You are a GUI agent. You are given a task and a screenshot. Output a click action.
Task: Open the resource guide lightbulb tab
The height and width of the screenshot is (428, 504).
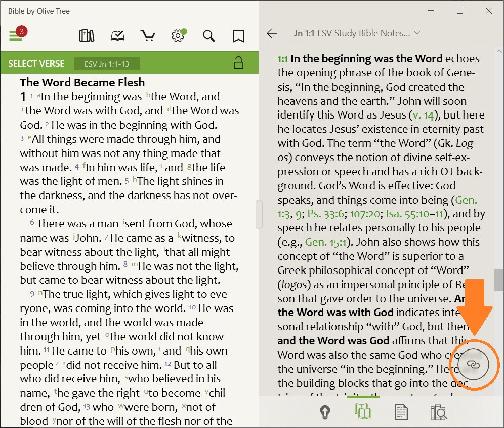pyautogui.click(x=325, y=412)
